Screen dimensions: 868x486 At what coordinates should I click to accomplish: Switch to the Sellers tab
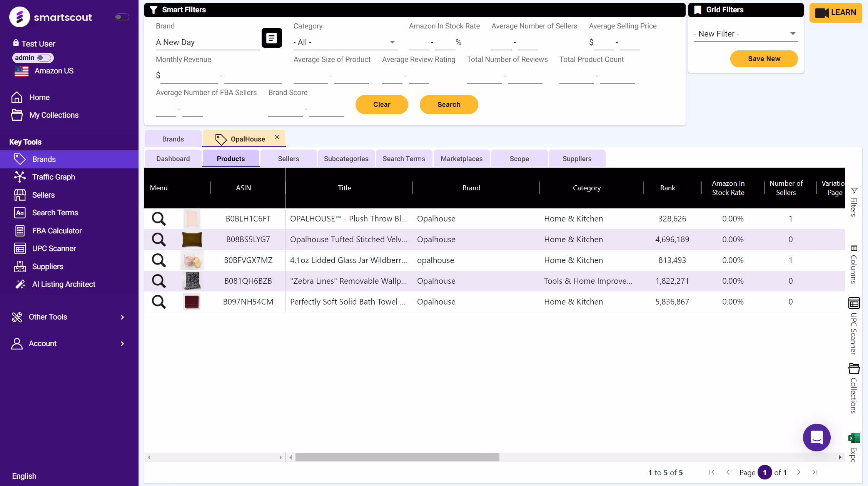pyautogui.click(x=288, y=158)
